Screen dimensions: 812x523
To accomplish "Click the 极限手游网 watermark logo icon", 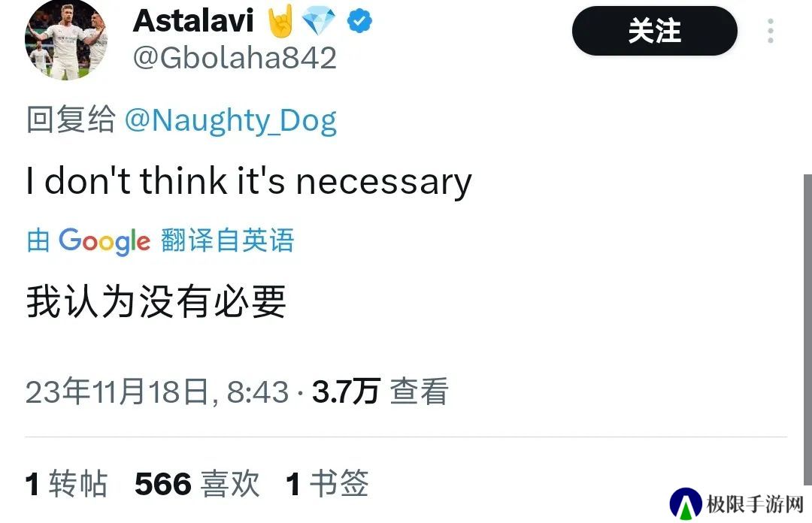I will [x=686, y=503].
